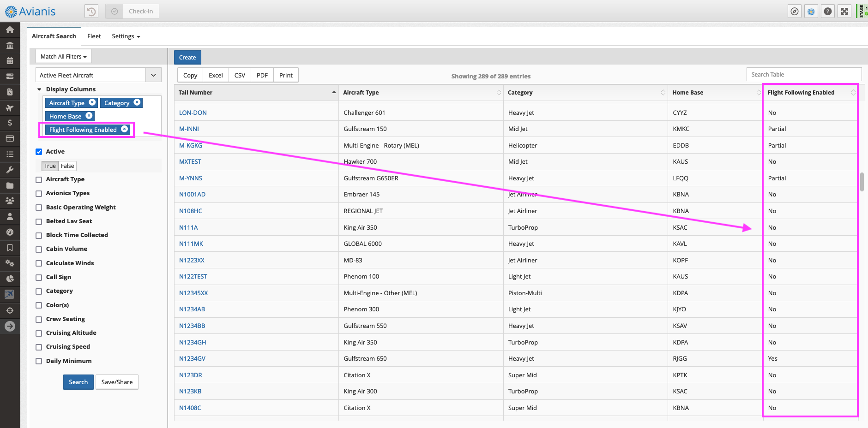The image size is (868, 428).
Task: Open the folder sidebar icon
Action: point(10,185)
